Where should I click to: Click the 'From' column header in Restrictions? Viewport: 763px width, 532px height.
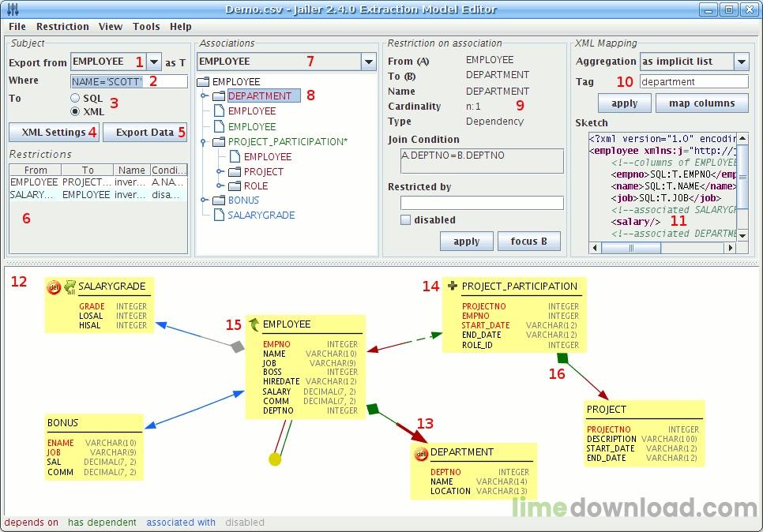36,170
